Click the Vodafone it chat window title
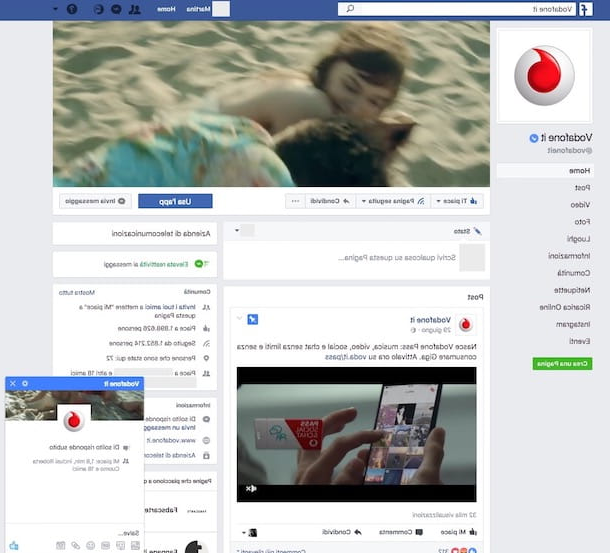 (x=121, y=384)
